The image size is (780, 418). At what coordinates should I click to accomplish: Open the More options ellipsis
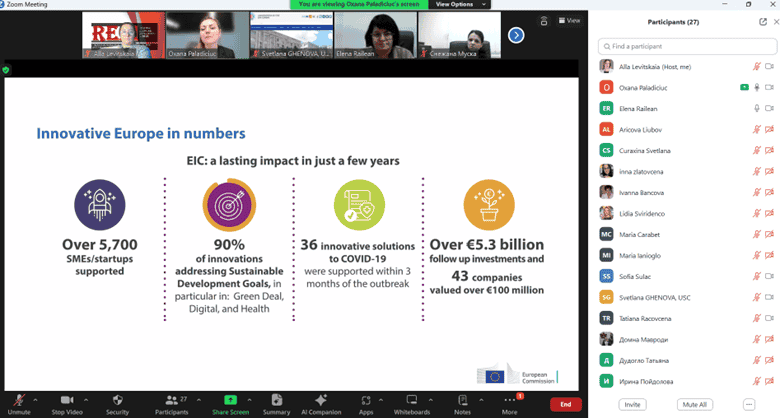coord(509,400)
